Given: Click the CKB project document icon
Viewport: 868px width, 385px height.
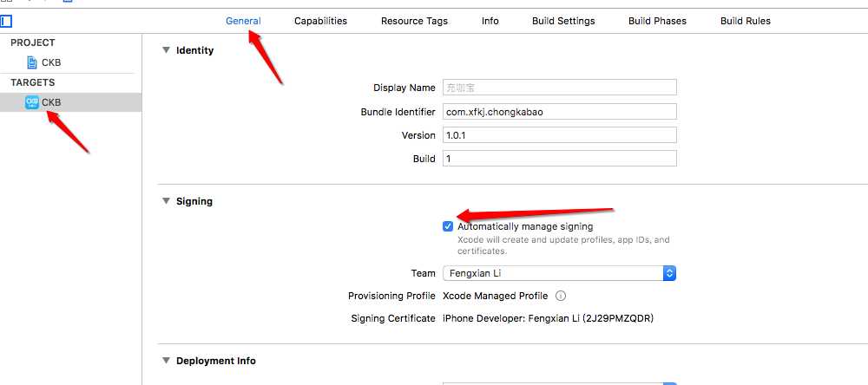Looking at the screenshot, I should 32,62.
